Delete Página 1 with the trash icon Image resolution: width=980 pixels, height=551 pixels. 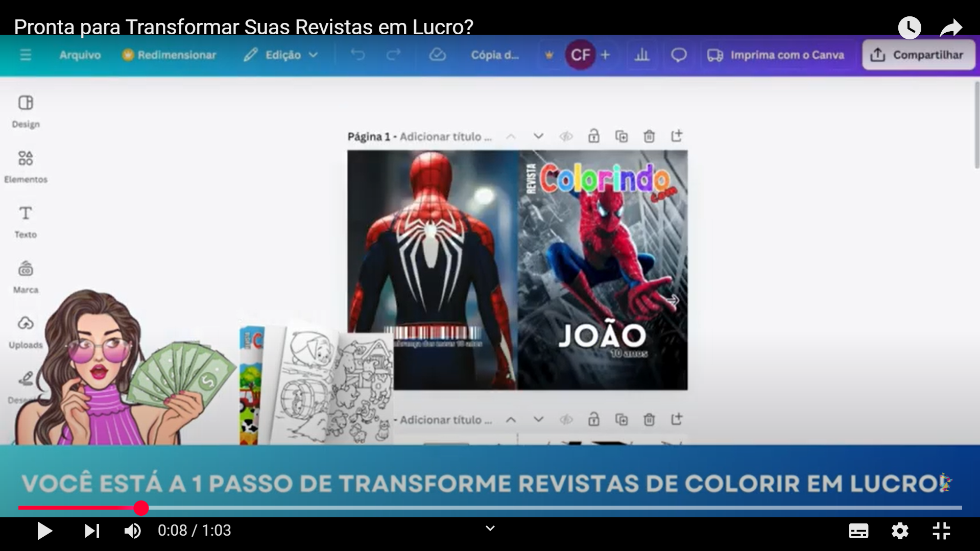pyautogui.click(x=649, y=136)
